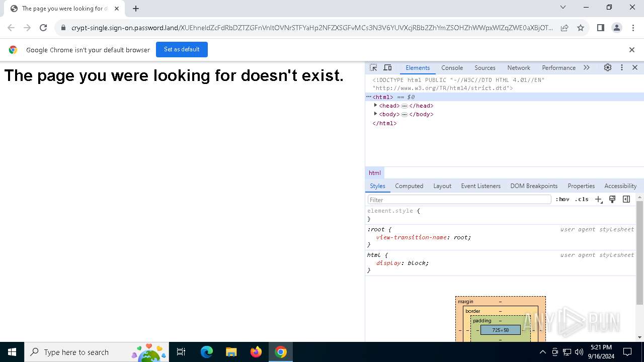Launch Firefox from taskbar
644x362 pixels.
[x=256, y=352]
